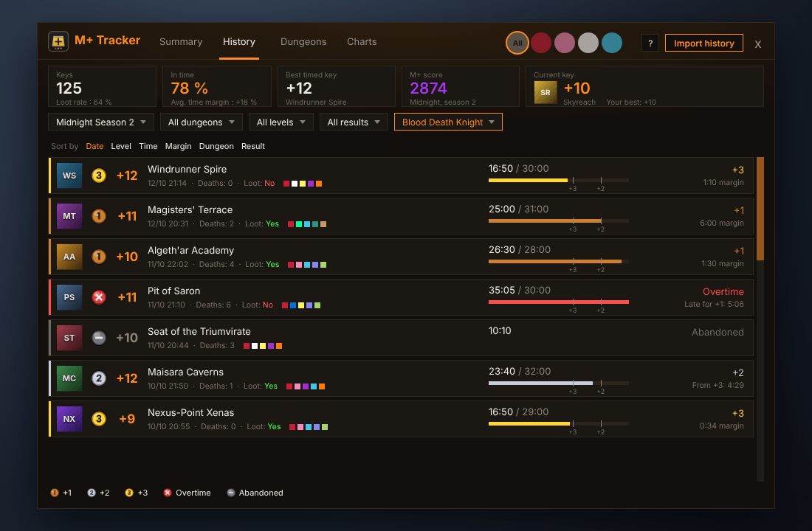Select the gray character filter circle

click(588, 43)
